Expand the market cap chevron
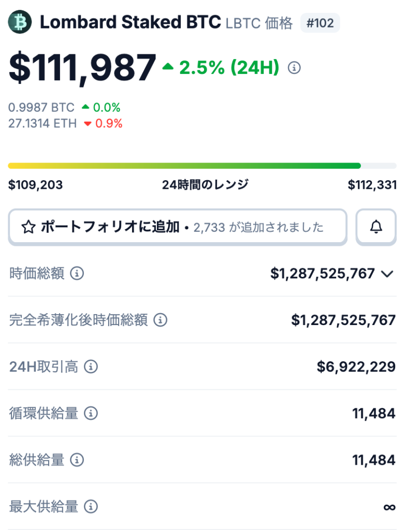This screenshot has height=530, width=420. 387,274
